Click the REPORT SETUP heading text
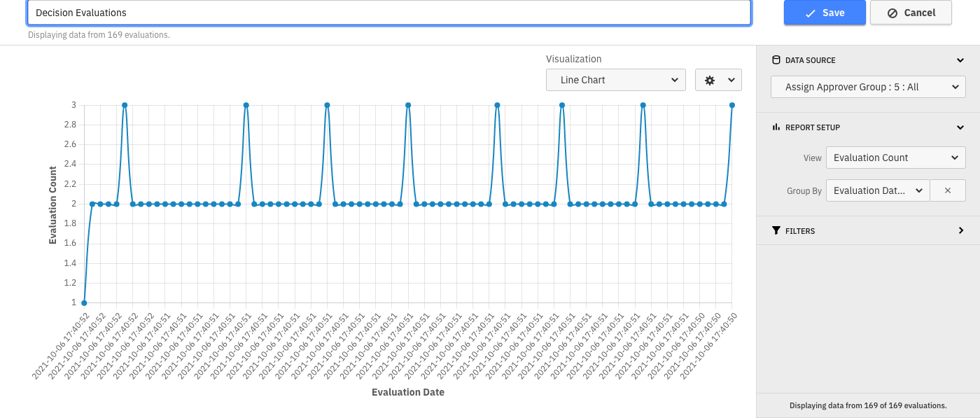980x418 pixels. click(813, 127)
